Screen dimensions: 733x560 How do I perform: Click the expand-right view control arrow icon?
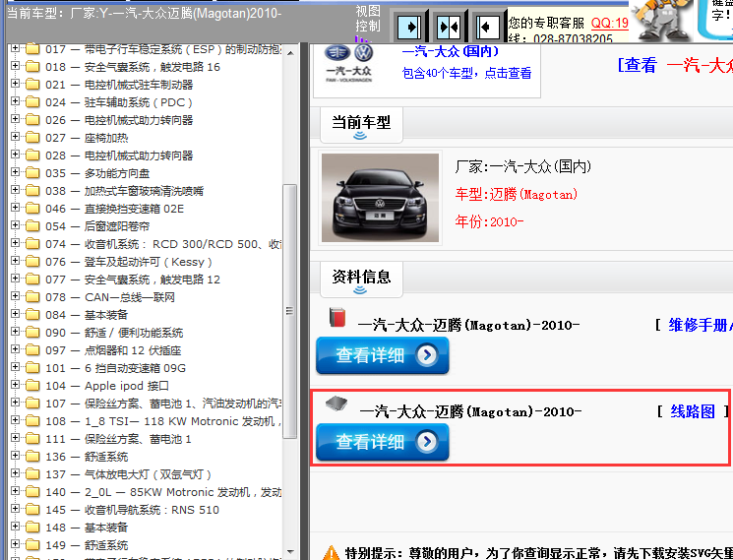coord(409,28)
